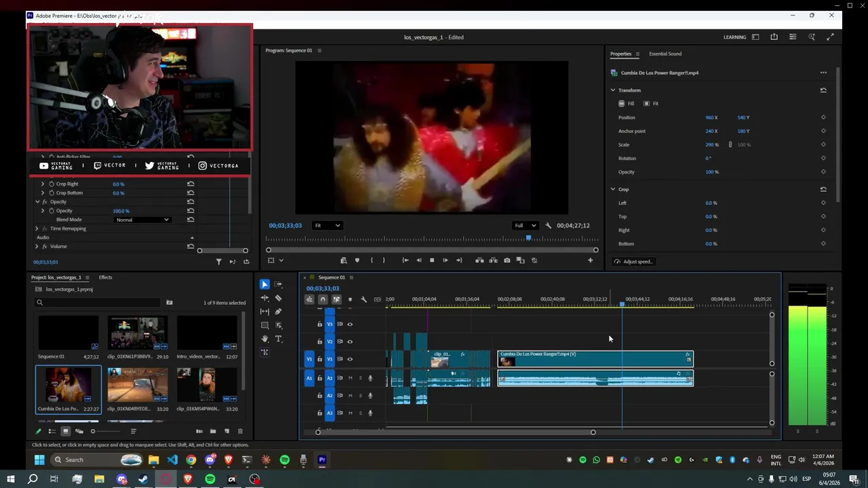This screenshot has width=868, height=488.
Task: Expand Volume effect in Effect Controls
Action: coord(37,246)
